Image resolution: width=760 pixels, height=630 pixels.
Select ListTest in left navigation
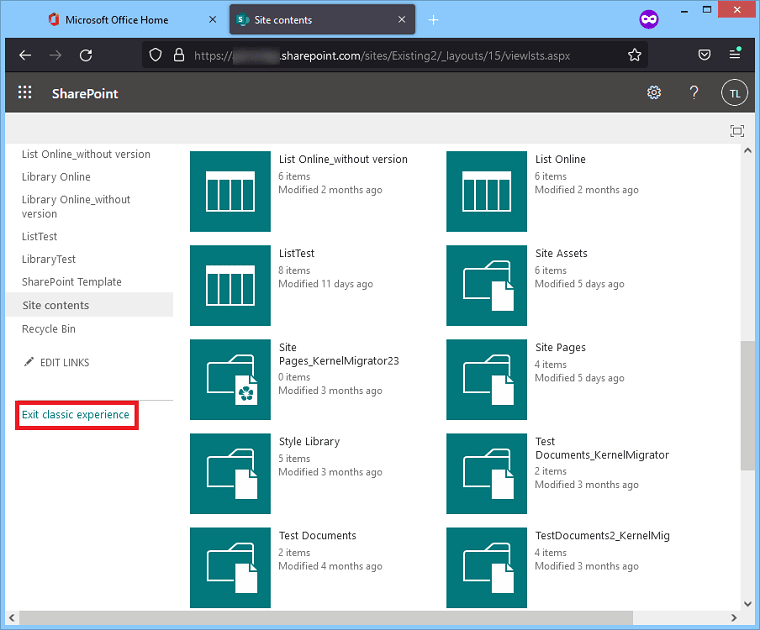(x=39, y=236)
